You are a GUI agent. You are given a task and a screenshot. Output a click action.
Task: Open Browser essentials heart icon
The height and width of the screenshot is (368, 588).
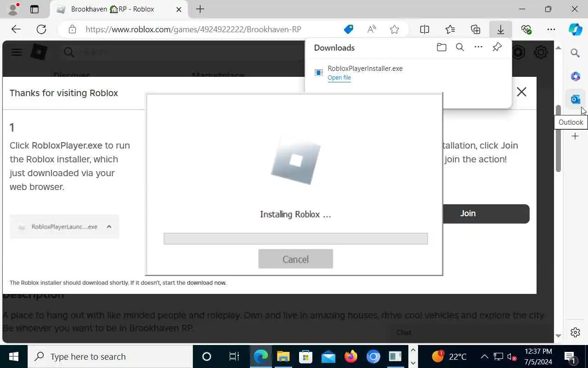526,29
